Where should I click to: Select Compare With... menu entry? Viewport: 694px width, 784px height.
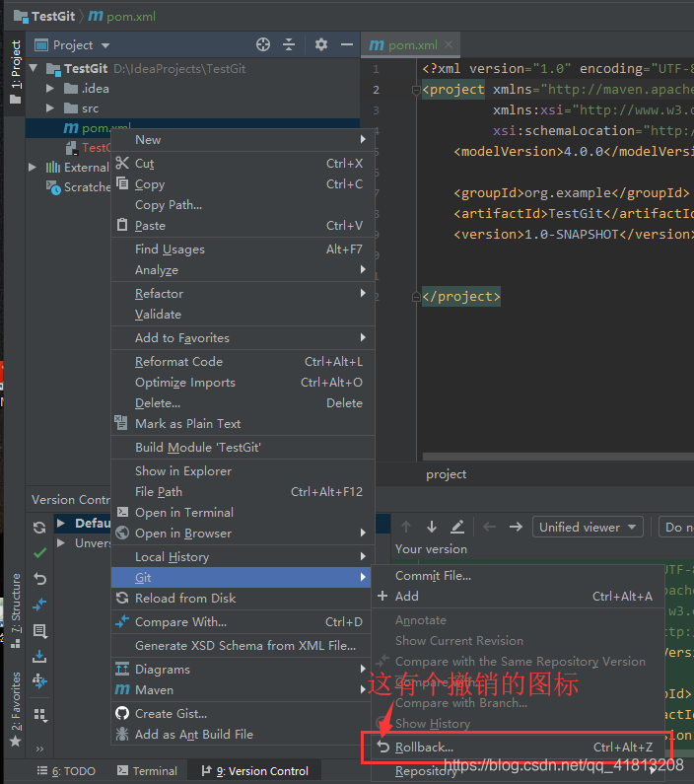tap(243, 622)
